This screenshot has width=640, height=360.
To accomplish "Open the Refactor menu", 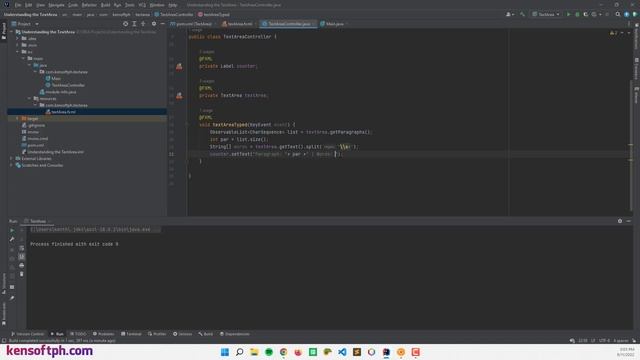I will pyautogui.click(x=89, y=5).
